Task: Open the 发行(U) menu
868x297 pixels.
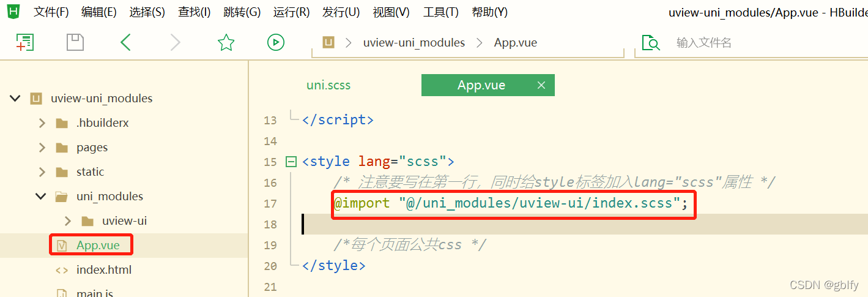Action: point(341,12)
